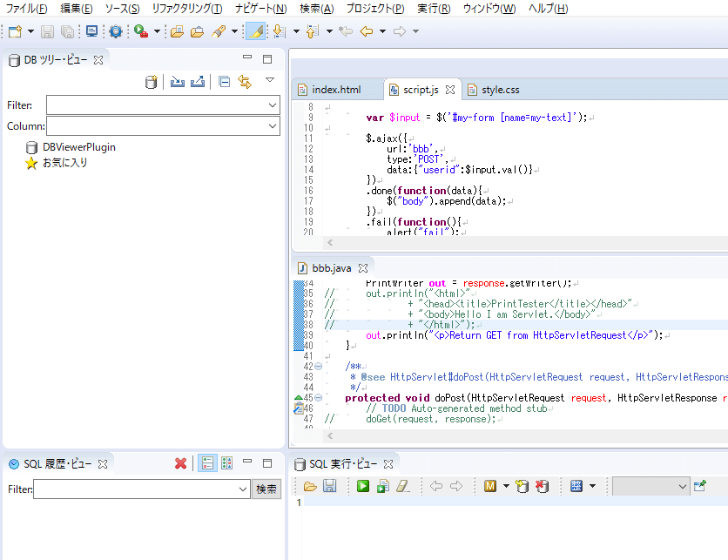
Task: Click the eraser clear SQL icon
Action: coord(402,486)
